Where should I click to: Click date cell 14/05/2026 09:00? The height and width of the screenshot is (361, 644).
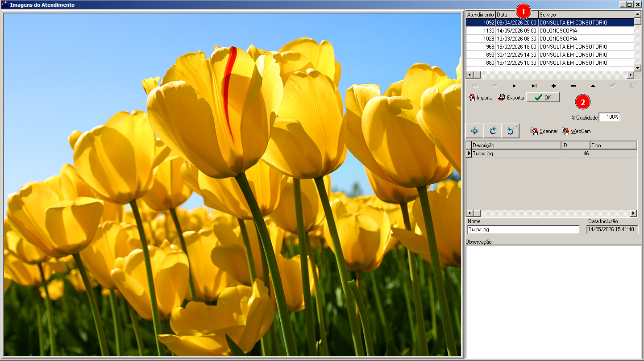[x=517, y=31]
